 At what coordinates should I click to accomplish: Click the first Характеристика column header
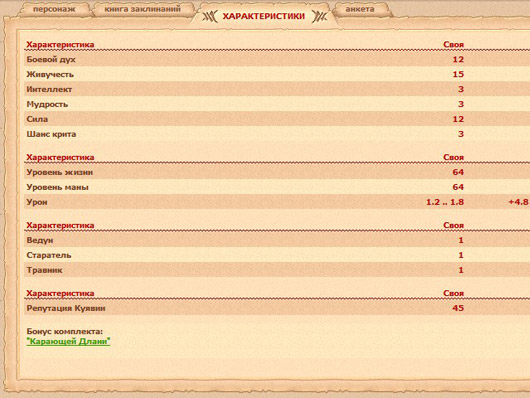point(60,44)
